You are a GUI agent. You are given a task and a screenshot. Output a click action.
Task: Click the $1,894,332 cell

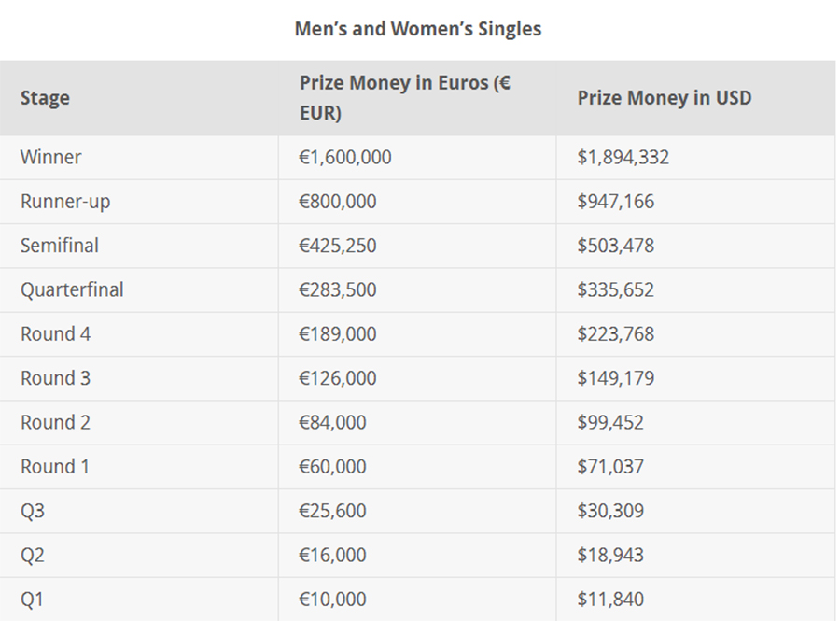pyautogui.click(x=623, y=157)
